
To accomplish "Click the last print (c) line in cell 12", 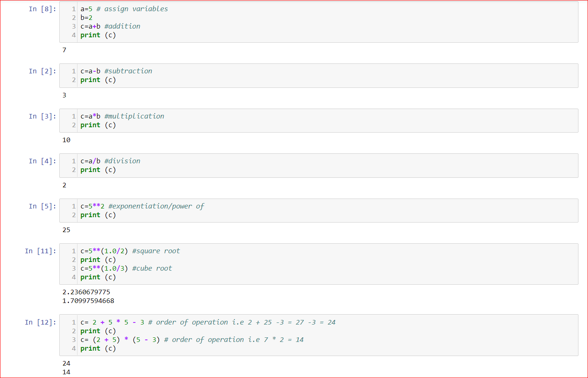I will coord(98,349).
